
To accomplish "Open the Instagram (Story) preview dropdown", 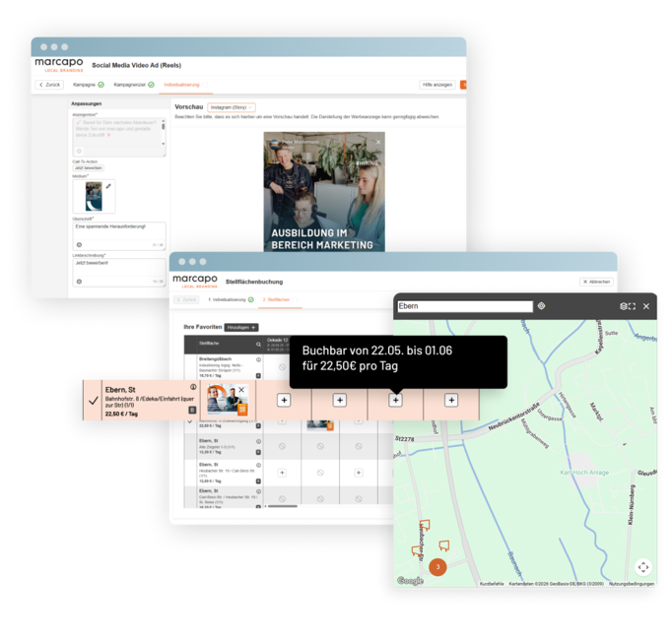I will pyautogui.click(x=232, y=107).
